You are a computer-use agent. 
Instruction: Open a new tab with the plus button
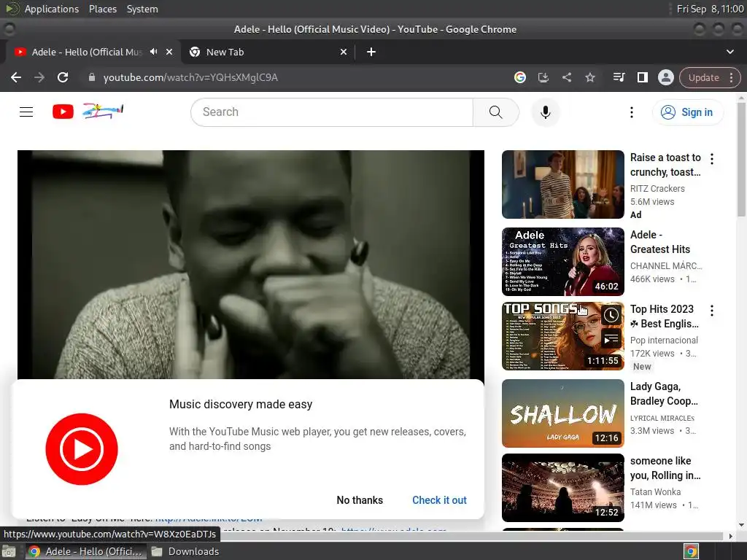pos(371,52)
